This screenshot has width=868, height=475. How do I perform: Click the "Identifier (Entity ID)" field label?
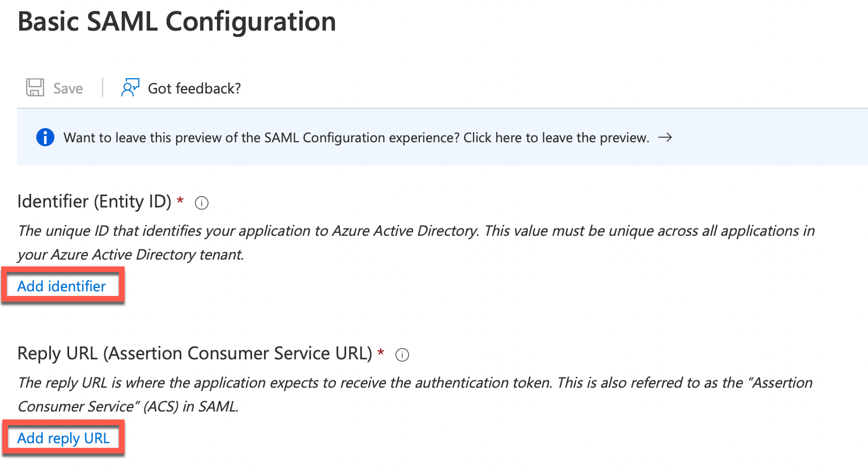tap(94, 202)
